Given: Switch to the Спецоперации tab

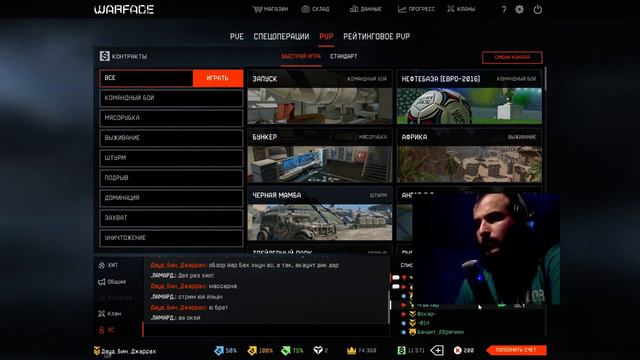Looking at the screenshot, I should click(281, 36).
